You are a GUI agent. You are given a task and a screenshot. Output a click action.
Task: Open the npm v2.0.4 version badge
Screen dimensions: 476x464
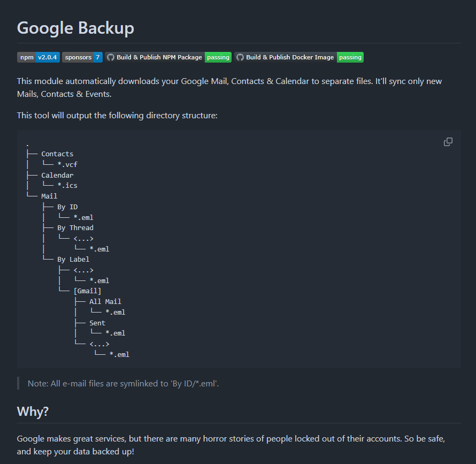pos(39,57)
